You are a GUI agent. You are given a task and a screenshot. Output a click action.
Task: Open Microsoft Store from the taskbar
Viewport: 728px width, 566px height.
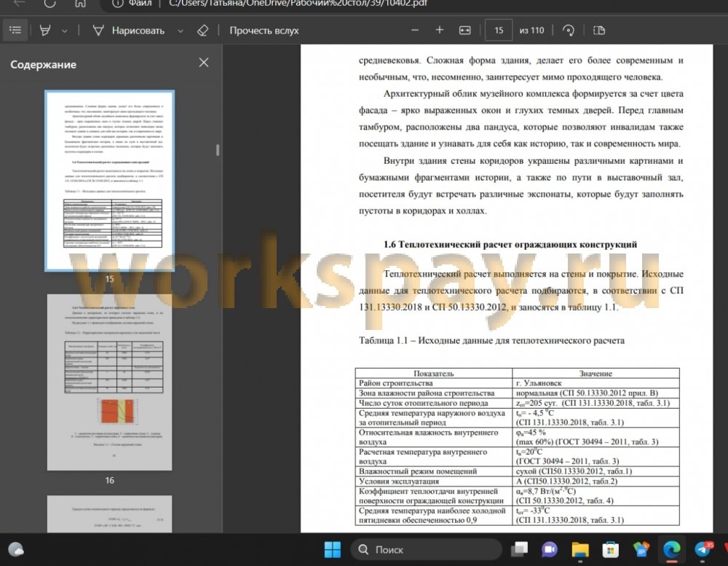point(611,550)
